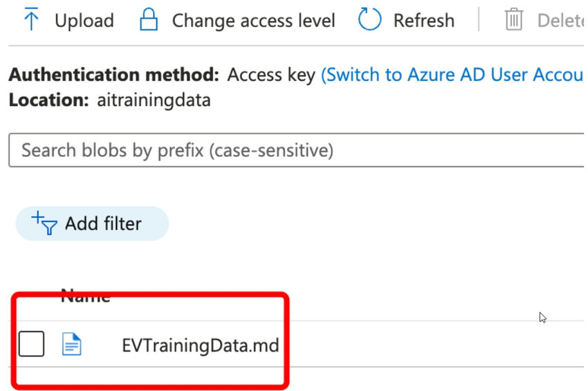588x391 pixels.
Task: Open the EVTrainingData.md blob
Action: click(200, 345)
